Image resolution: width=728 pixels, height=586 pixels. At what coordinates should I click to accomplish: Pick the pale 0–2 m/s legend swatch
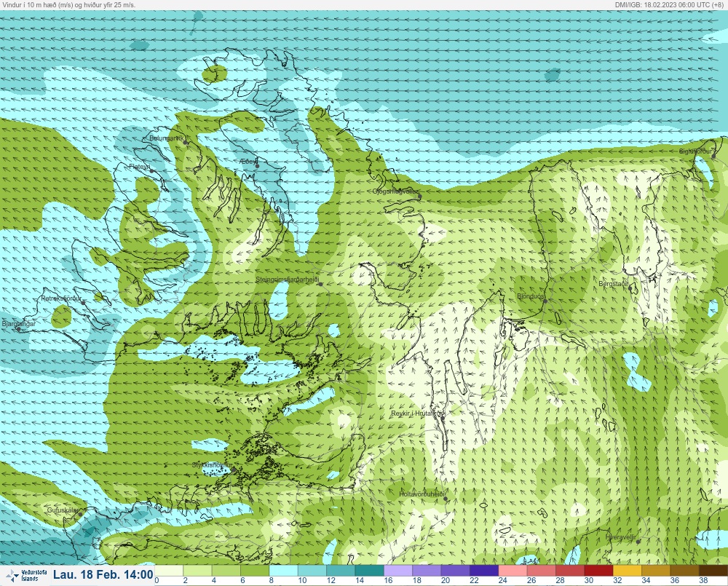[x=169, y=571]
